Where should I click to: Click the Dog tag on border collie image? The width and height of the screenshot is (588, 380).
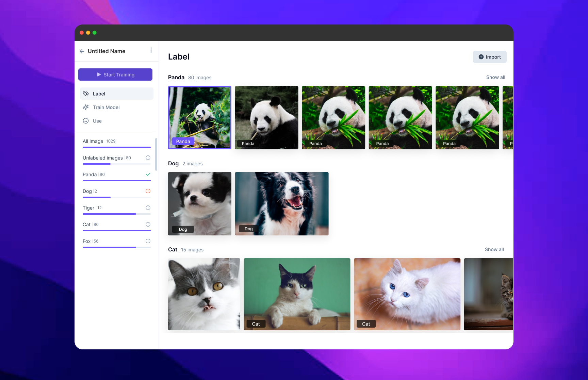pos(249,229)
